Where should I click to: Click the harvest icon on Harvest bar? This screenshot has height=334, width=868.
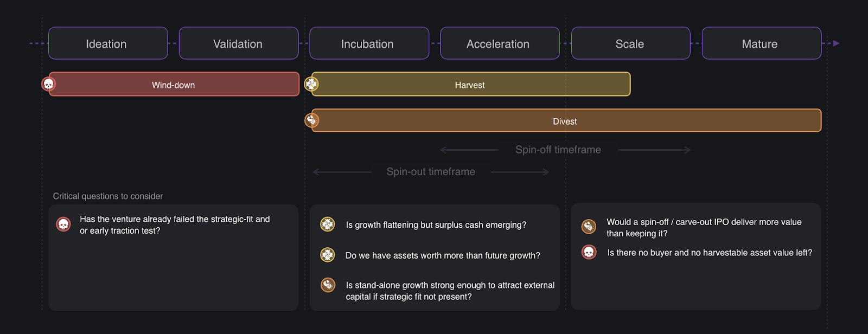tap(311, 84)
